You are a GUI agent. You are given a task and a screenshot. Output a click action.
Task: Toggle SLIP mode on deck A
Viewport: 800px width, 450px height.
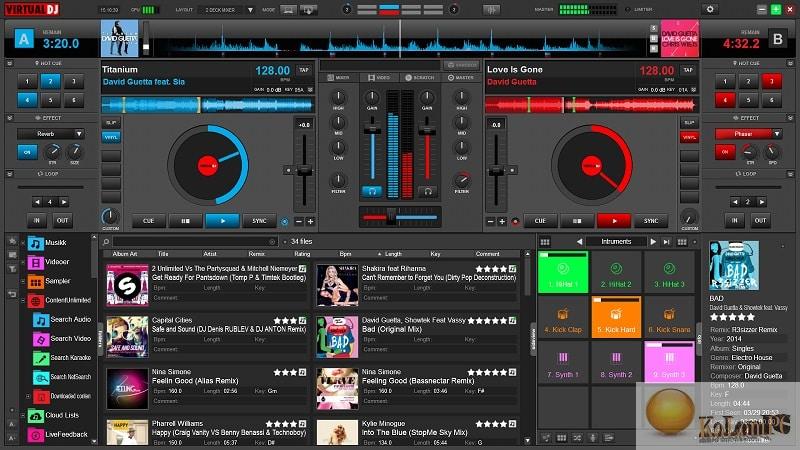tap(111, 123)
